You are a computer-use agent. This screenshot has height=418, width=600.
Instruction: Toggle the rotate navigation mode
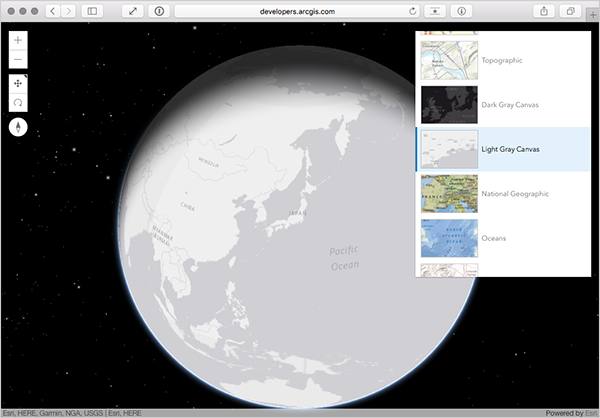pyautogui.click(x=18, y=103)
